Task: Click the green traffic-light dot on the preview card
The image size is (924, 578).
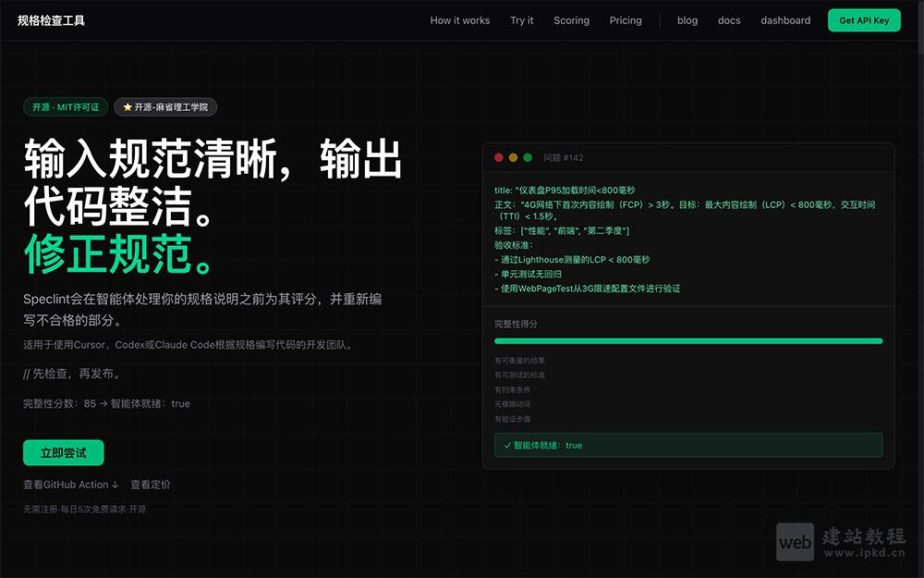Action: coord(527,156)
